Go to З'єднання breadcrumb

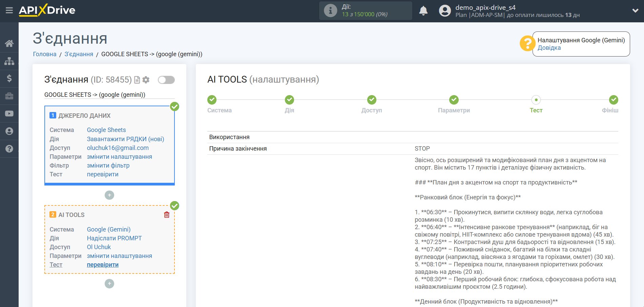[x=79, y=54]
